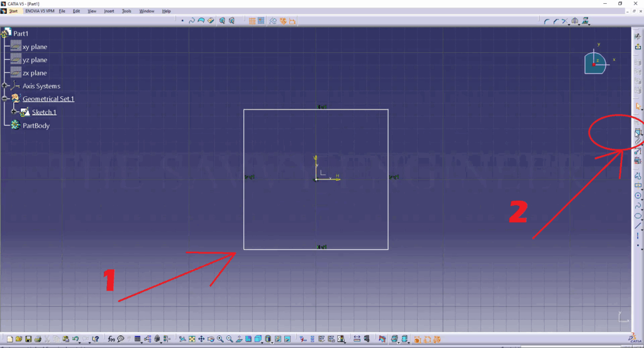Save the part with the Save icon

pyautogui.click(x=29, y=339)
